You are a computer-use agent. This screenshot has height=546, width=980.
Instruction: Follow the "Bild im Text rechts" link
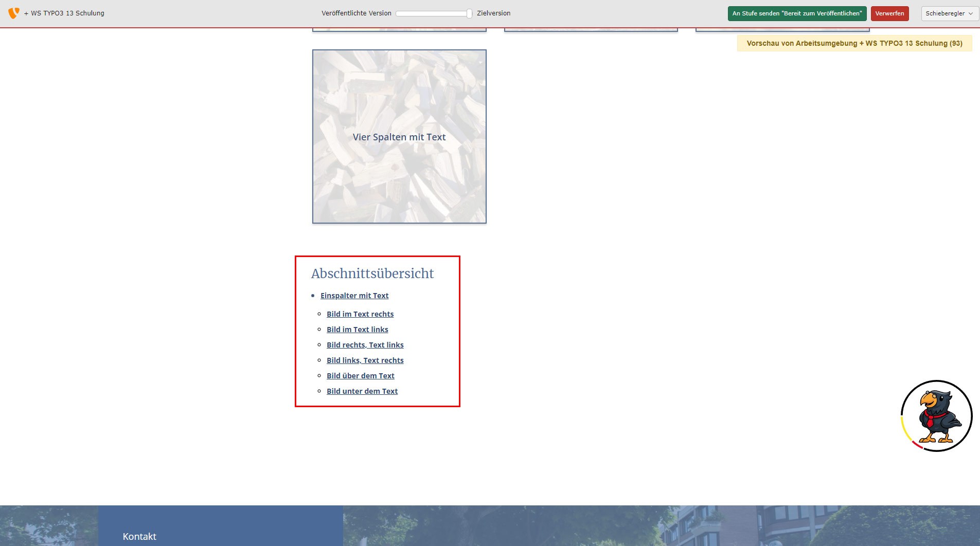[360, 314]
